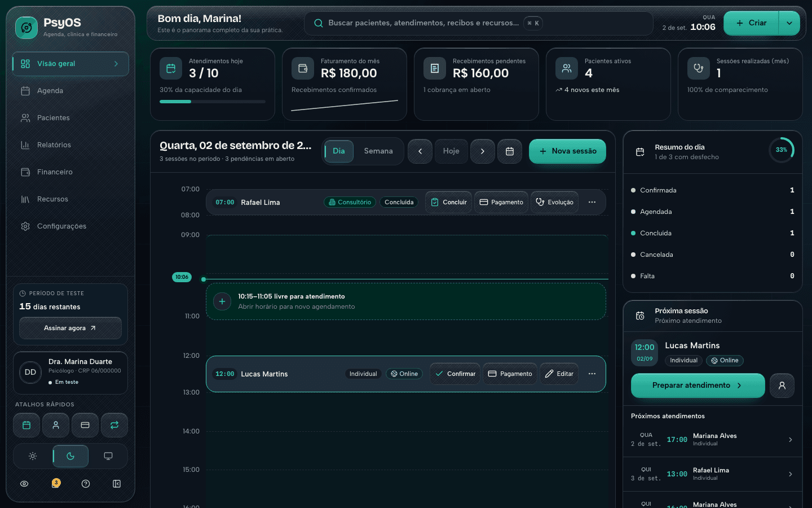Switch to dark theme
Viewport: 812px width, 508px height.
pos(70,456)
